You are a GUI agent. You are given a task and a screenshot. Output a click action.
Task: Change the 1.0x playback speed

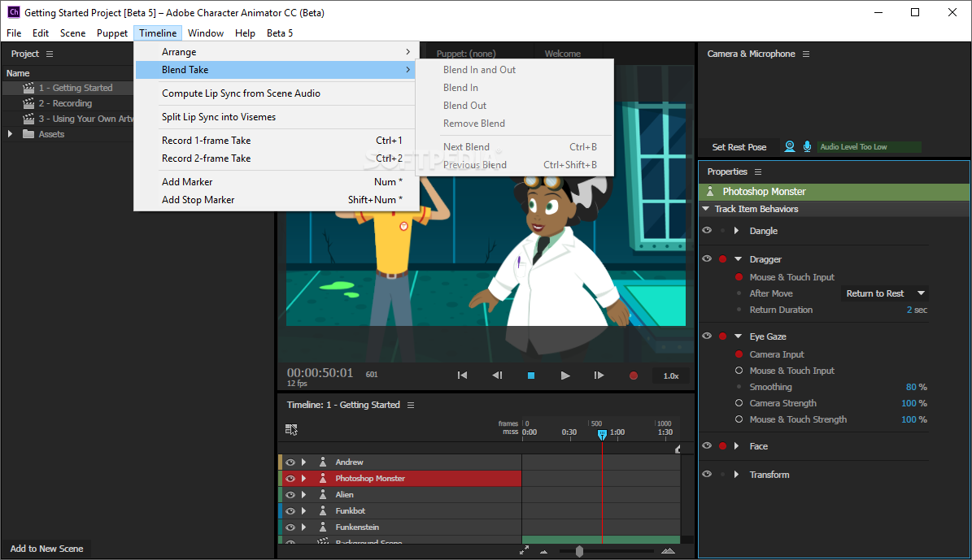[x=671, y=376]
